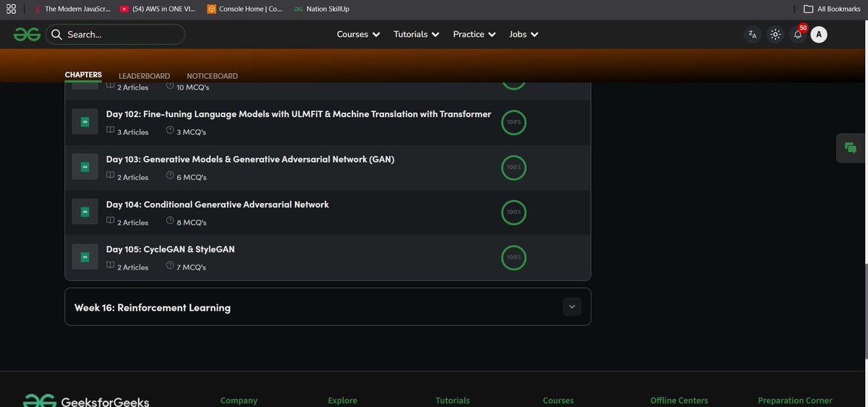Open the language translate icon
This screenshot has height=407, width=868.
point(753,34)
